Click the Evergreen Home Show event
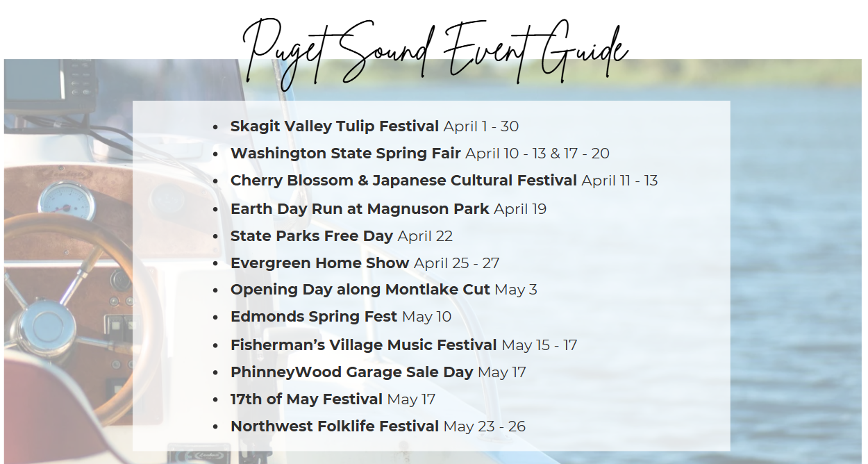868x464 pixels. (319, 263)
